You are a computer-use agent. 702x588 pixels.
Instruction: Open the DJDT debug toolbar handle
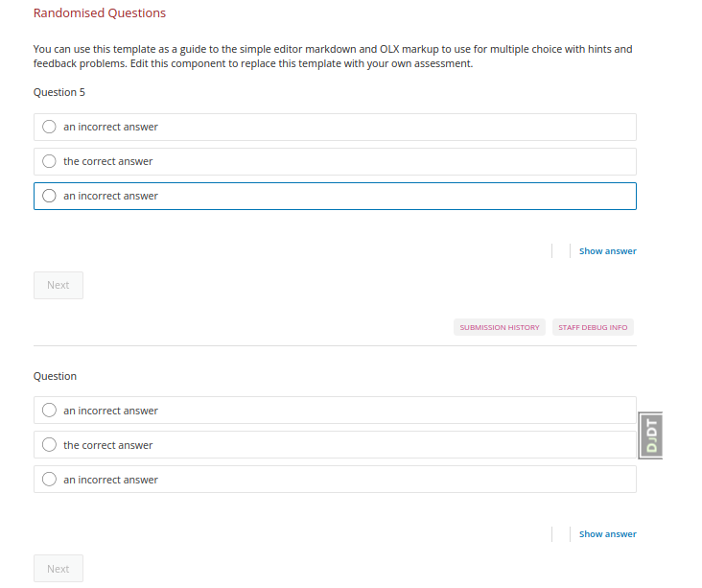pyautogui.click(x=650, y=435)
